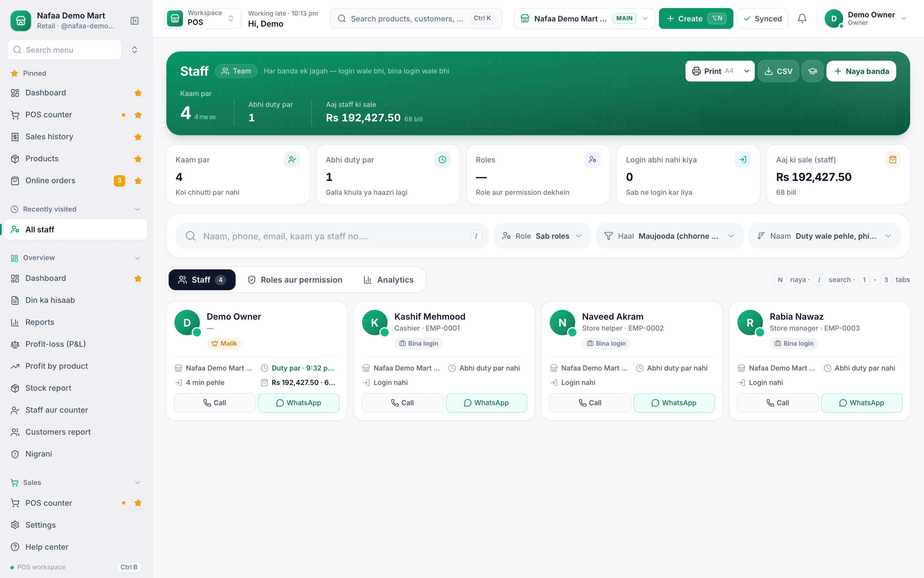This screenshot has width=924, height=578.
Task: Open the Role Sab roles filter
Action: [x=542, y=236]
